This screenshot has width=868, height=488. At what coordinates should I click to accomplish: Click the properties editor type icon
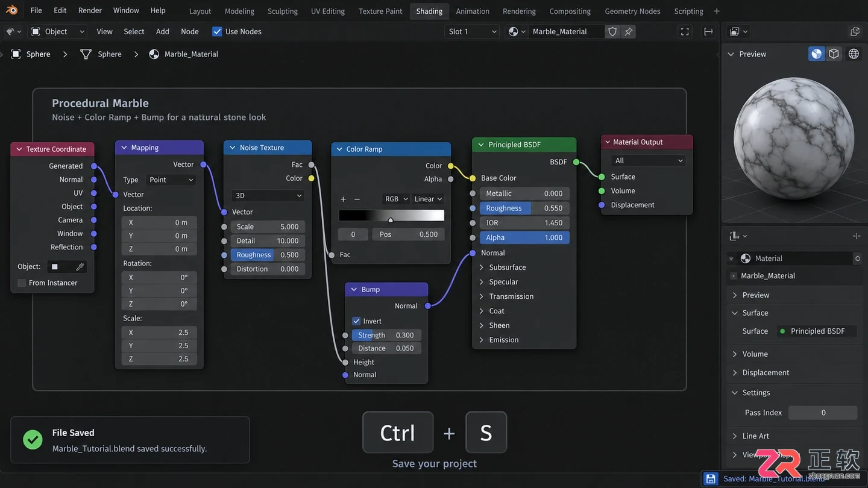tap(738, 236)
